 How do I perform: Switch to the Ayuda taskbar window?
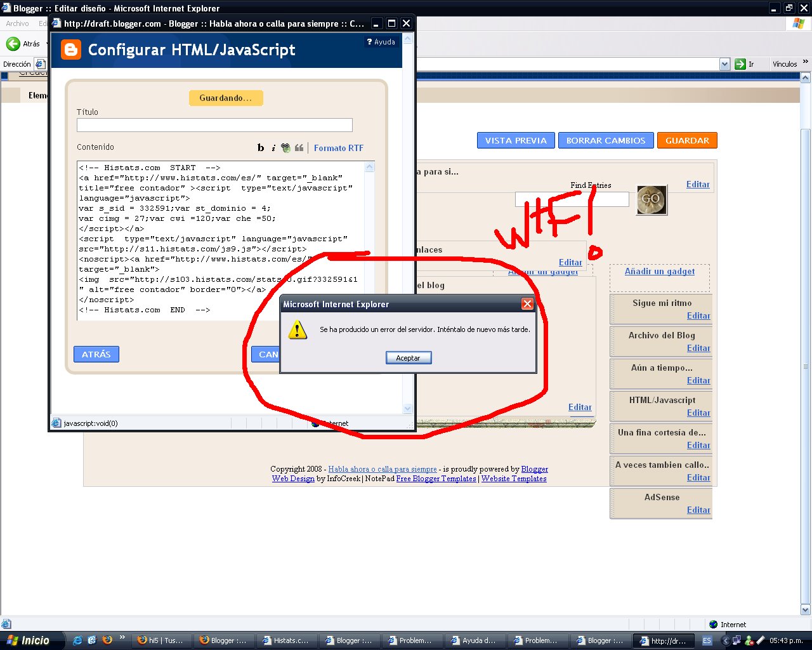tap(475, 640)
